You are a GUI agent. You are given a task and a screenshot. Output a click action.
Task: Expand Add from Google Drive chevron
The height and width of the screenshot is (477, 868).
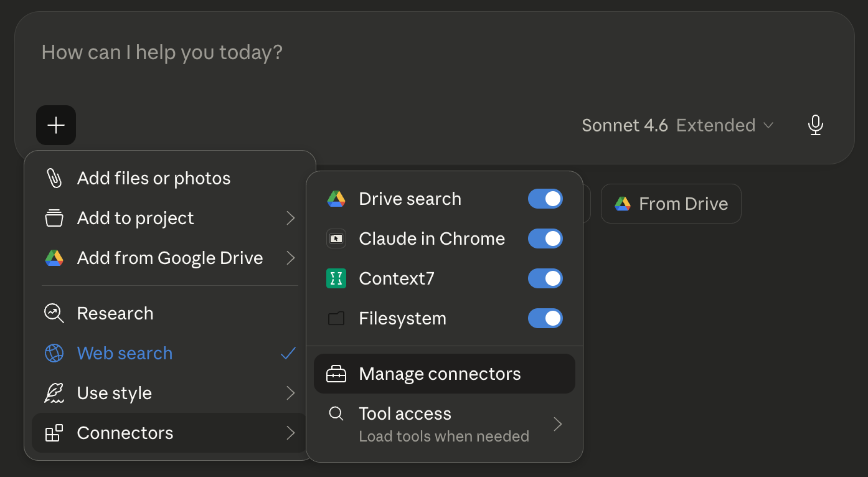click(290, 258)
